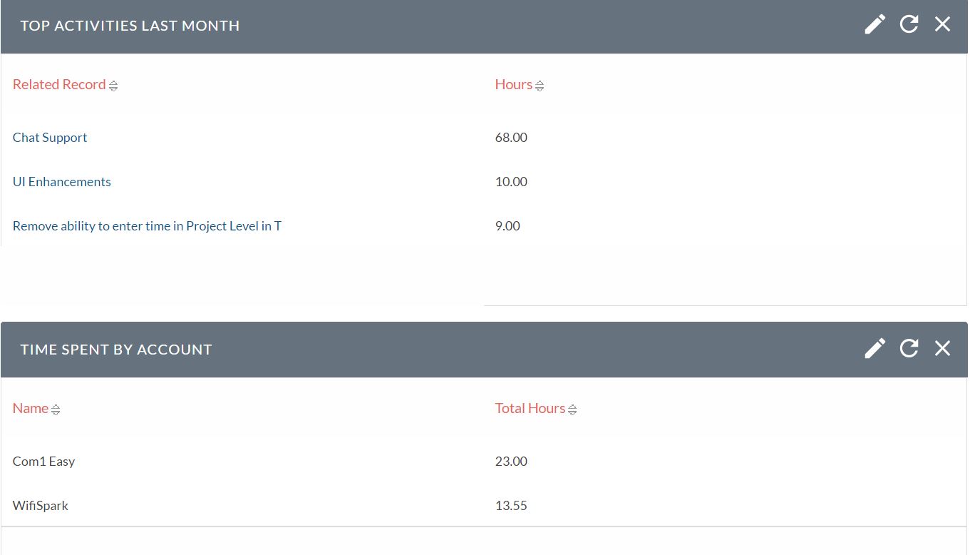The width and height of the screenshot is (980, 555).
Task: Remove the Time Spent by Account dashlet
Action: (942, 348)
